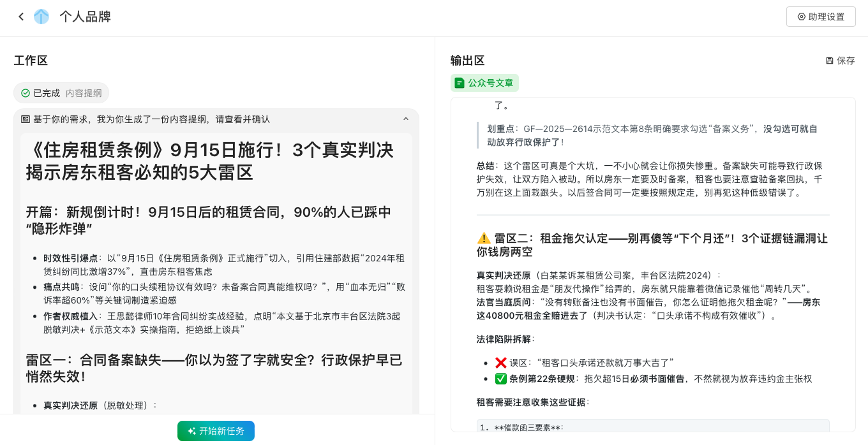Click the red cross beside 误区

click(x=500, y=363)
